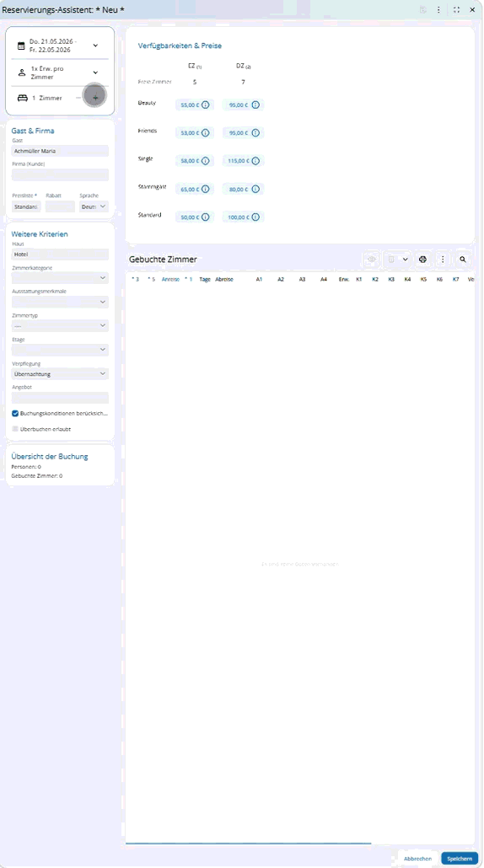
Task: Open the Zimmertyp dropdown
Action: [60, 325]
